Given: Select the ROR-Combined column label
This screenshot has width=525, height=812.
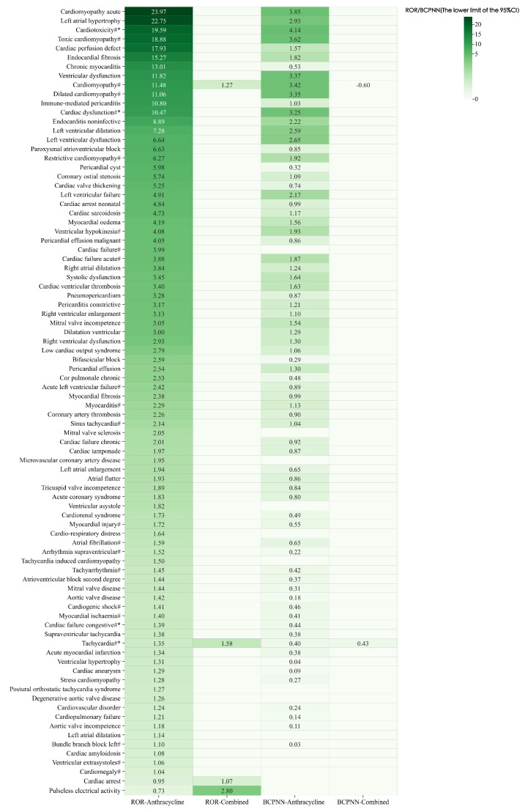Looking at the screenshot, I should 226,802.
